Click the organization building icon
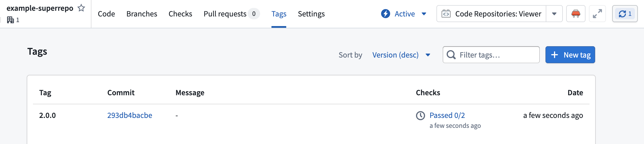Image resolution: width=644 pixels, height=144 pixels. coord(11,20)
